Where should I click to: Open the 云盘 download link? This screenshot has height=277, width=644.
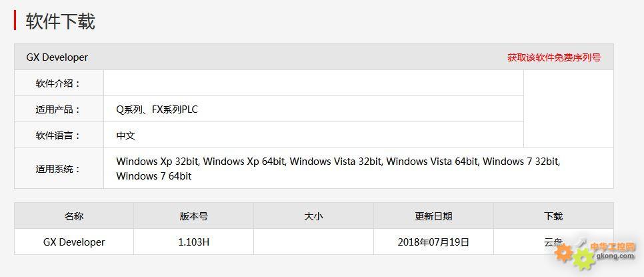(553, 242)
